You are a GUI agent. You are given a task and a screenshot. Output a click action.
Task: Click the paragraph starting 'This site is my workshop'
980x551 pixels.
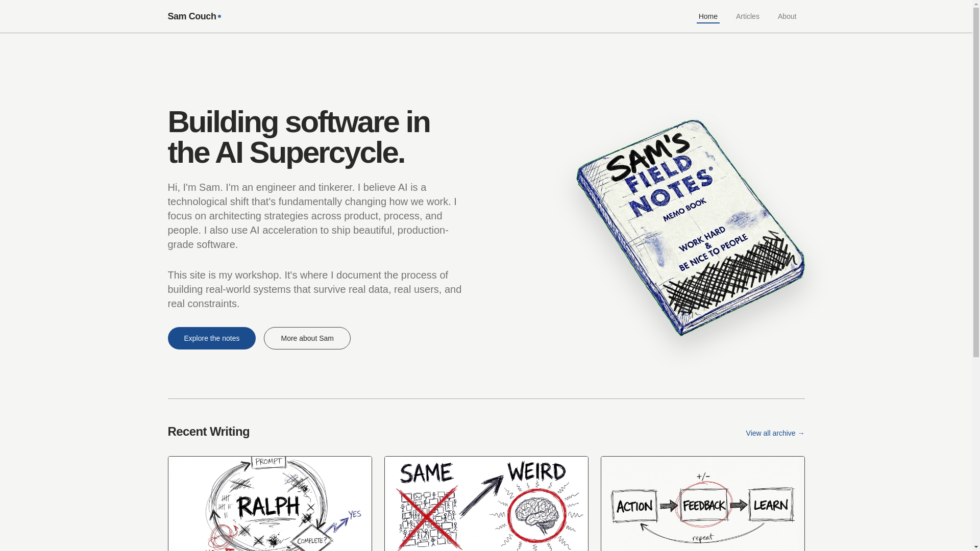(314, 289)
